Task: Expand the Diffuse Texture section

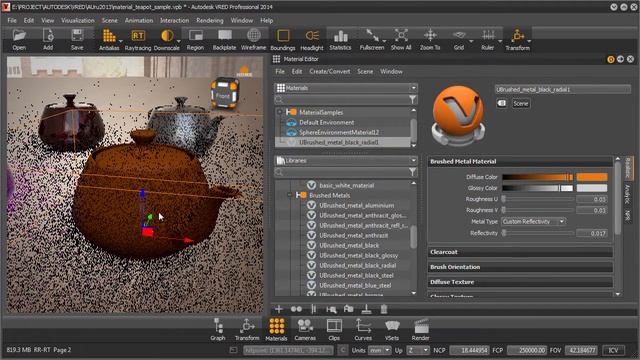Action: [520, 282]
